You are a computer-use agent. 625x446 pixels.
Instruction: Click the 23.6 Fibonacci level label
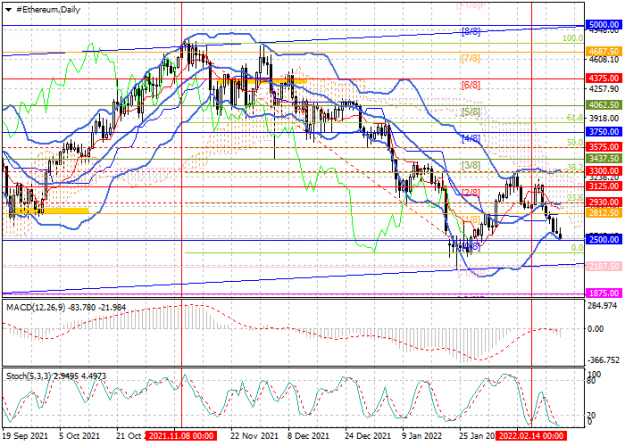click(x=575, y=198)
